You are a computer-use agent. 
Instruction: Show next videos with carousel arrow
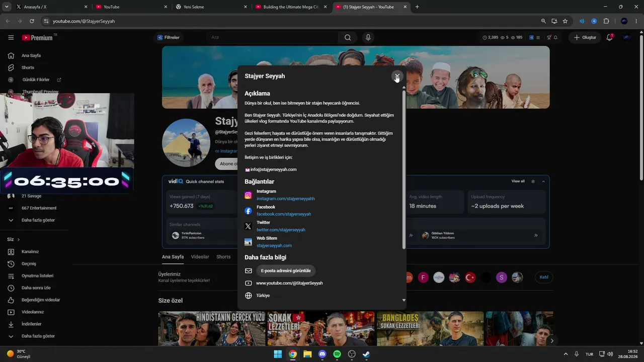[x=552, y=340]
